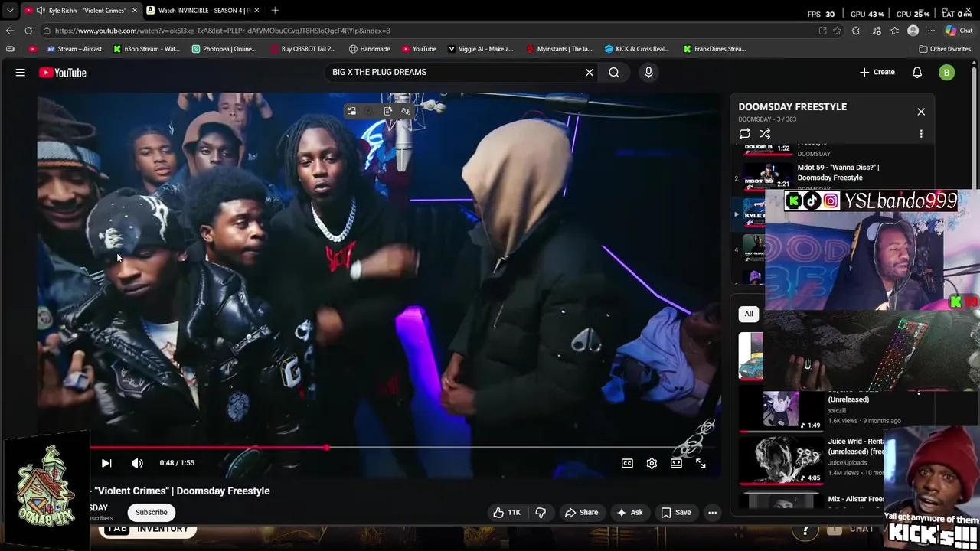Save video to a playlist

tap(675, 513)
